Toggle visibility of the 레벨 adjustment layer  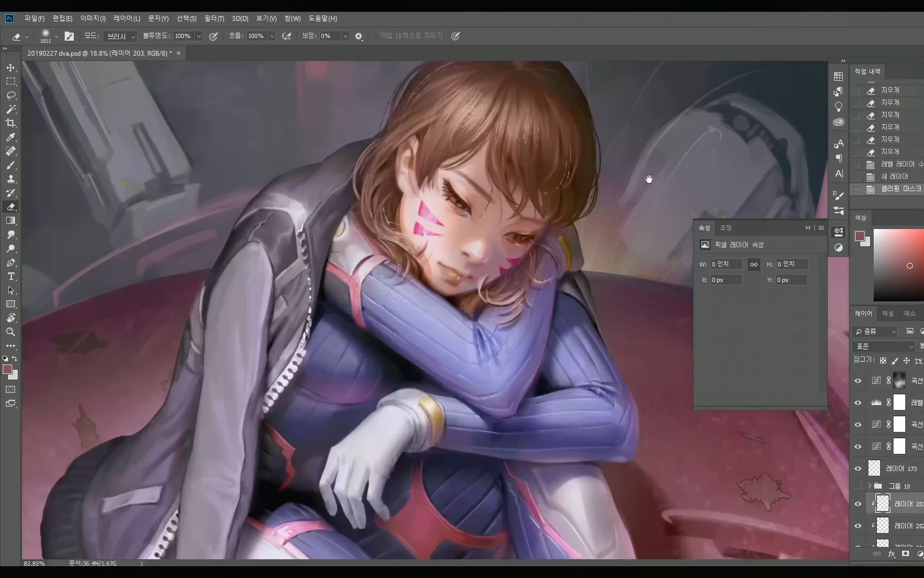858,402
